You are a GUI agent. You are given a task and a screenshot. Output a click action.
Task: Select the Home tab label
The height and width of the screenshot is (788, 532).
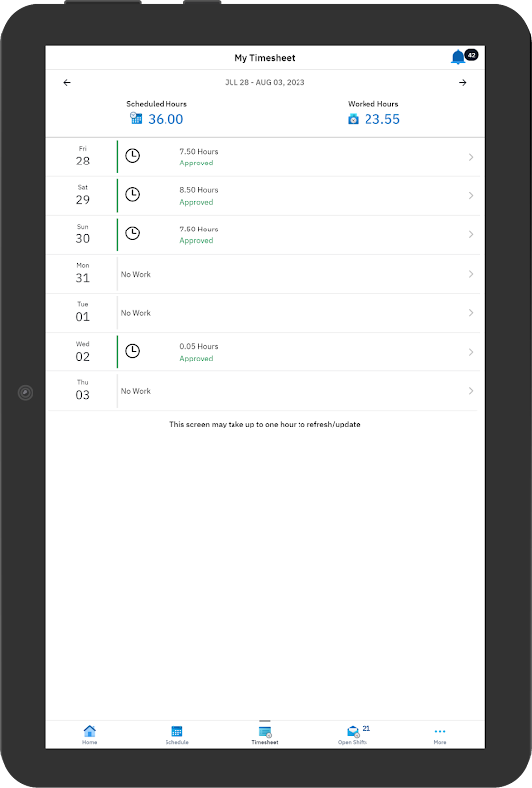89,742
